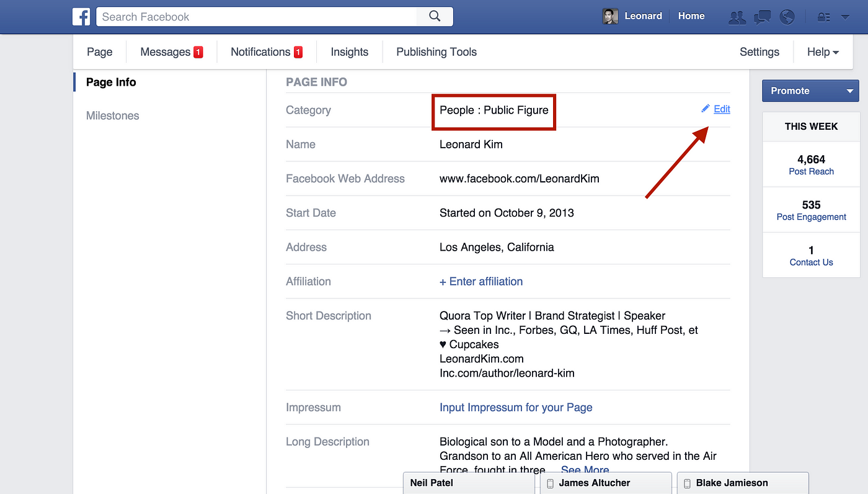Click the Quora Top Writer description line

[x=552, y=315]
